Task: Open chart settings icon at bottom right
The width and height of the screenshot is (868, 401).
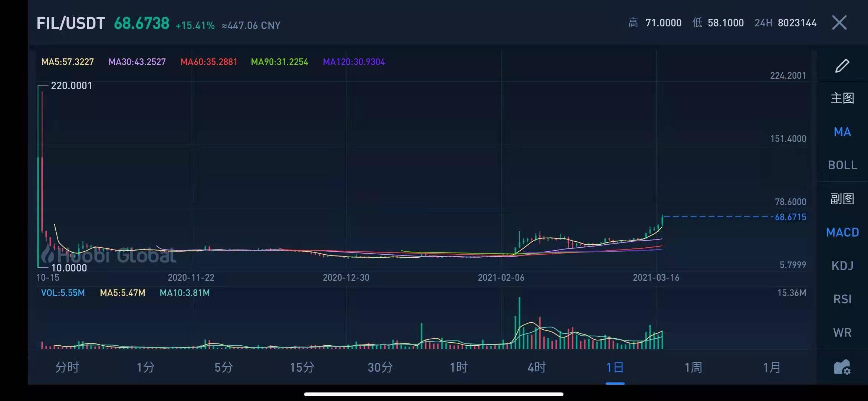Action: pyautogui.click(x=842, y=367)
